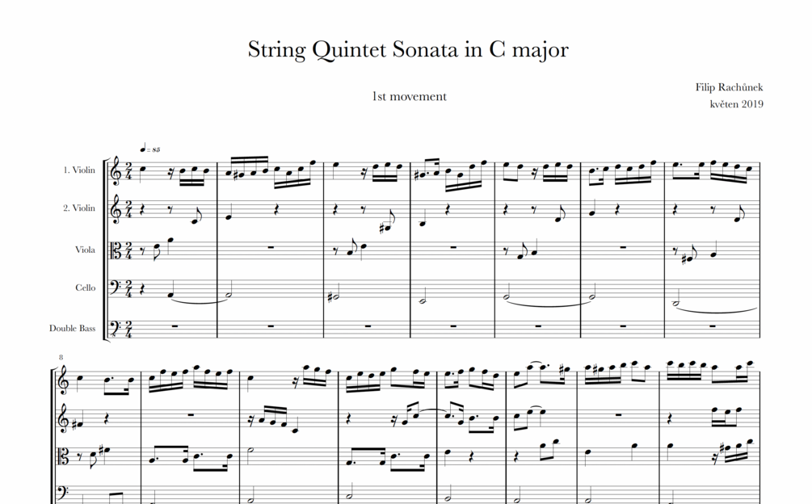Image resolution: width=812 pixels, height=504 pixels.
Task: Select the alto clef on the Viola staff
Action: coord(116,250)
